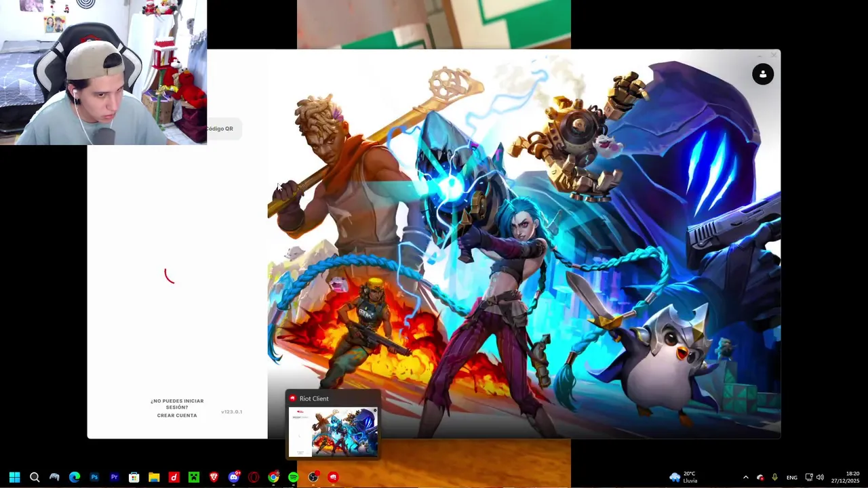Open Windows Search from the taskbar
Screen dimensions: 868x488
point(35,477)
